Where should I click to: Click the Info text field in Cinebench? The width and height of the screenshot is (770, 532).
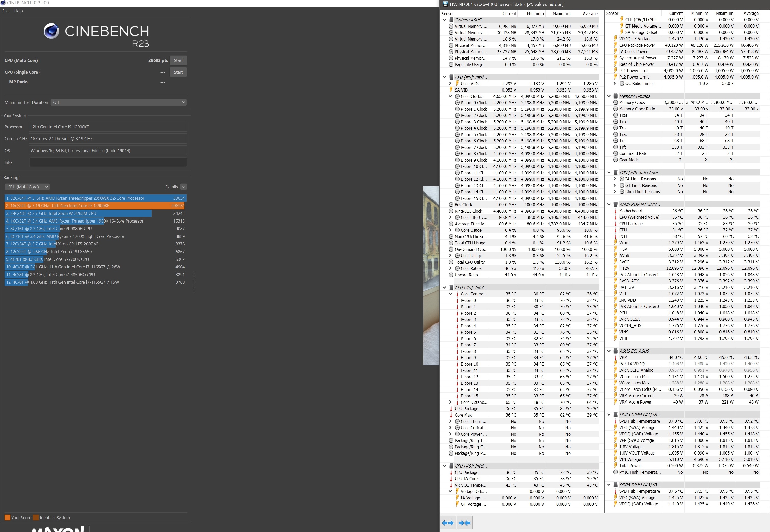point(108,162)
